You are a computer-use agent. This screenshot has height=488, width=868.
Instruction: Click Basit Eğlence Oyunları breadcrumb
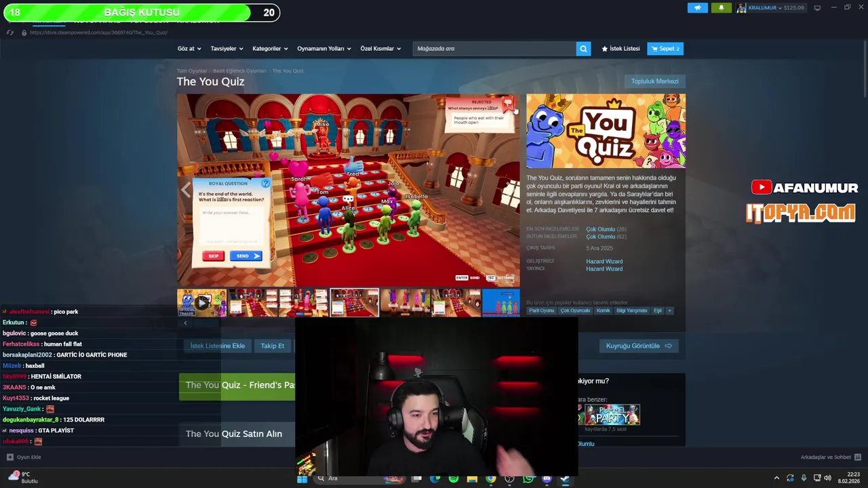pos(239,70)
